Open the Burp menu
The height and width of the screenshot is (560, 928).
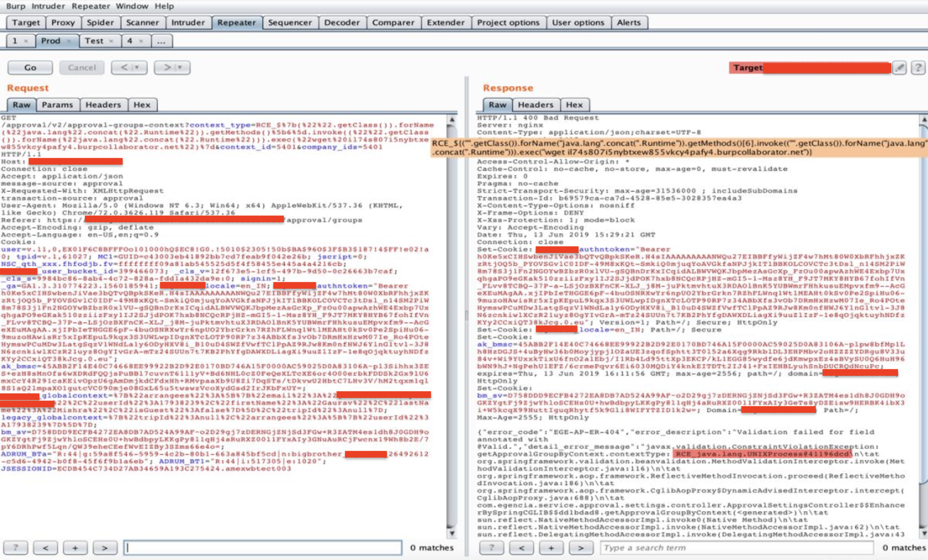(x=15, y=6)
